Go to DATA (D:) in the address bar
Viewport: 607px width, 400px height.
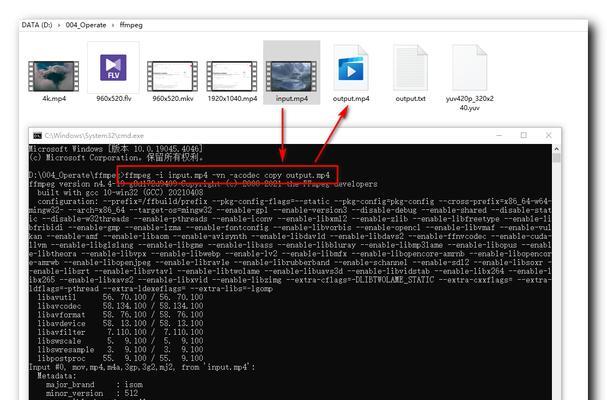37,25
